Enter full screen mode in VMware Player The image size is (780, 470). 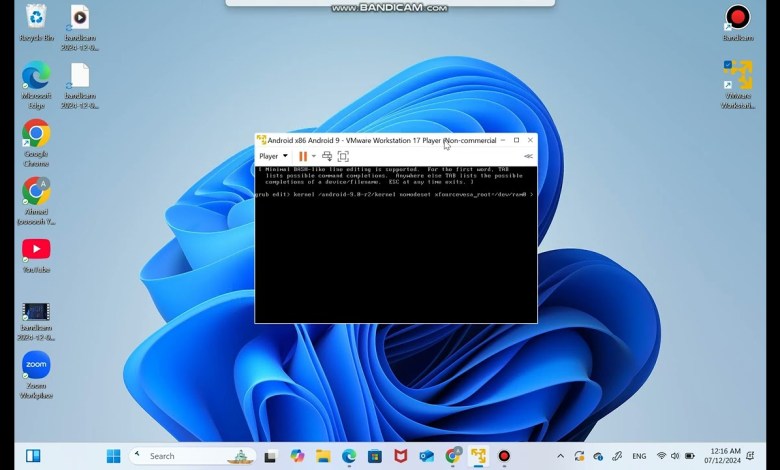click(343, 156)
